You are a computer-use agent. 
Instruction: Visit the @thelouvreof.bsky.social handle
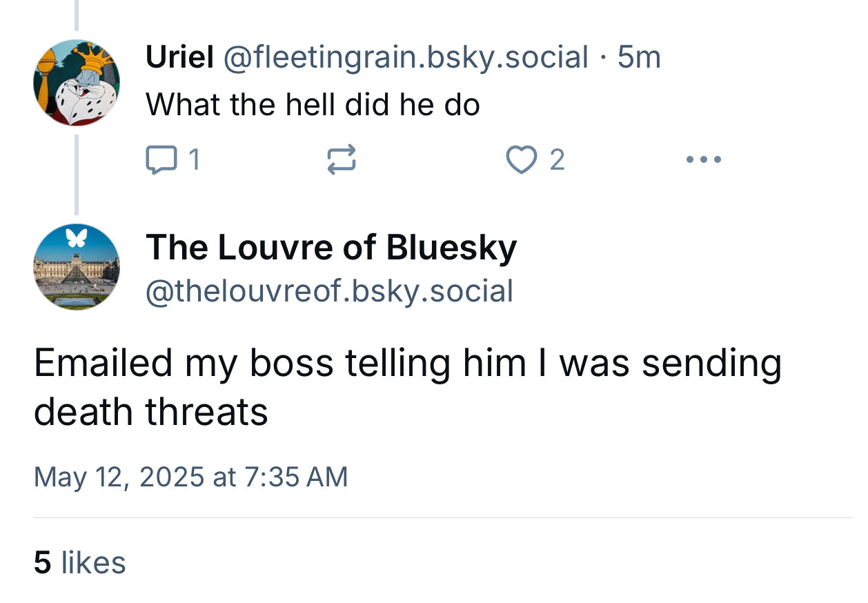[x=329, y=290]
